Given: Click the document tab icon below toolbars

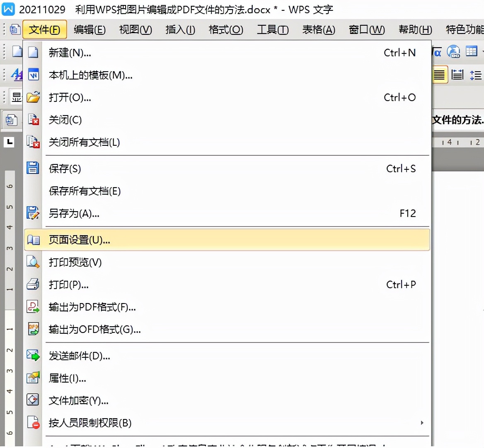Looking at the screenshot, I should [x=11, y=120].
